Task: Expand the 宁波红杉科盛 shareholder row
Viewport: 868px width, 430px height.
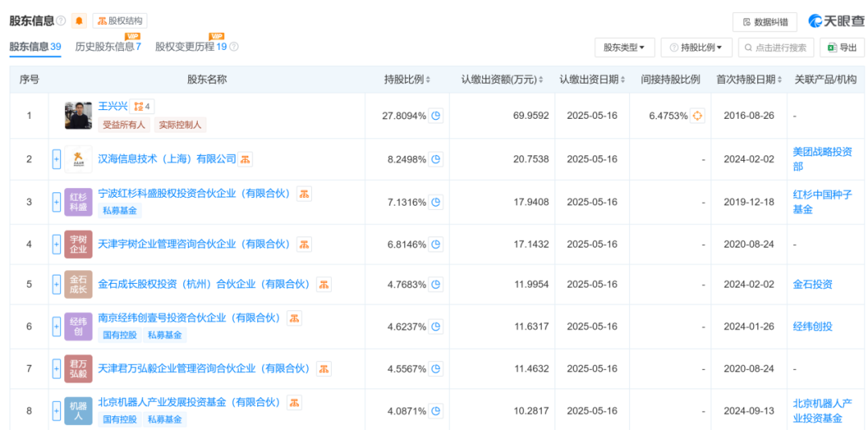Action: (56, 202)
